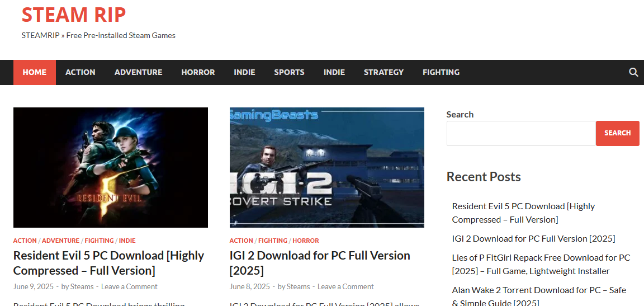
Task: Click the red SEARCH button
Action: pyautogui.click(x=617, y=133)
